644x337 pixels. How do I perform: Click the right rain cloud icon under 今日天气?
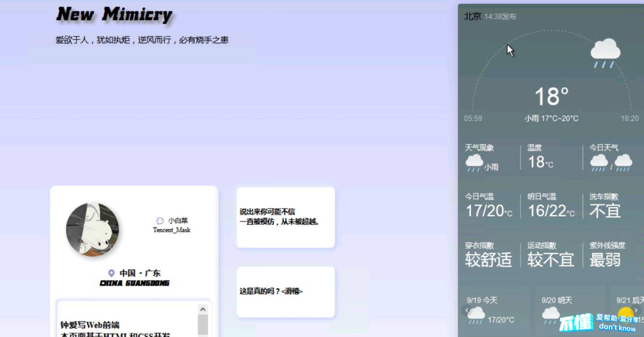(x=623, y=163)
